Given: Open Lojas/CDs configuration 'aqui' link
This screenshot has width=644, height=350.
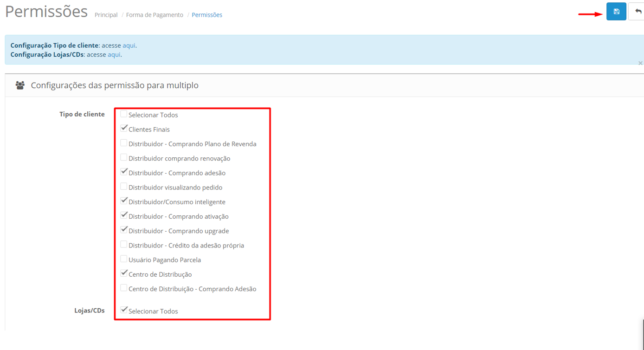Looking at the screenshot, I should coord(114,54).
